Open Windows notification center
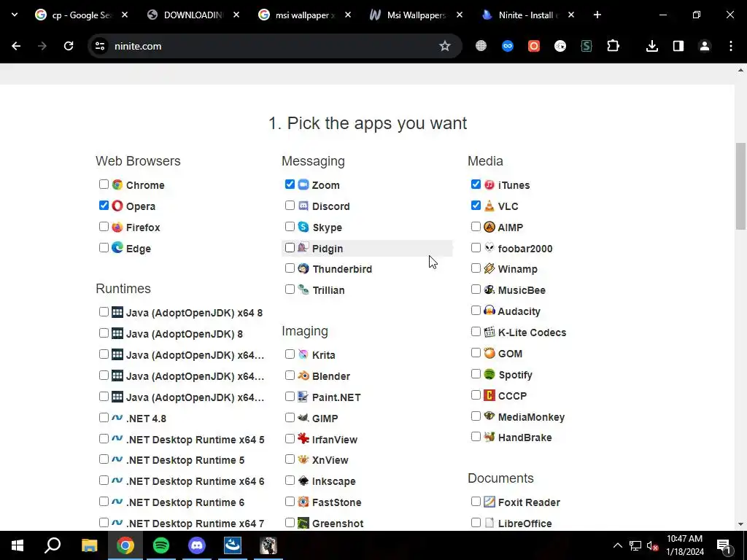747x560 pixels. [724, 545]
